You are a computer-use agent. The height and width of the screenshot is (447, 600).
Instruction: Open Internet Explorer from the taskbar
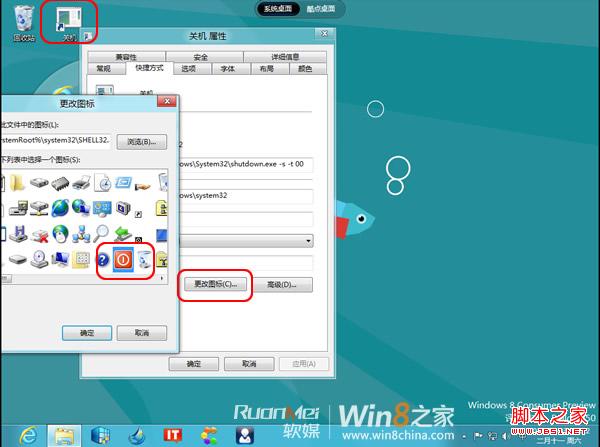click(x=28, y=436)
